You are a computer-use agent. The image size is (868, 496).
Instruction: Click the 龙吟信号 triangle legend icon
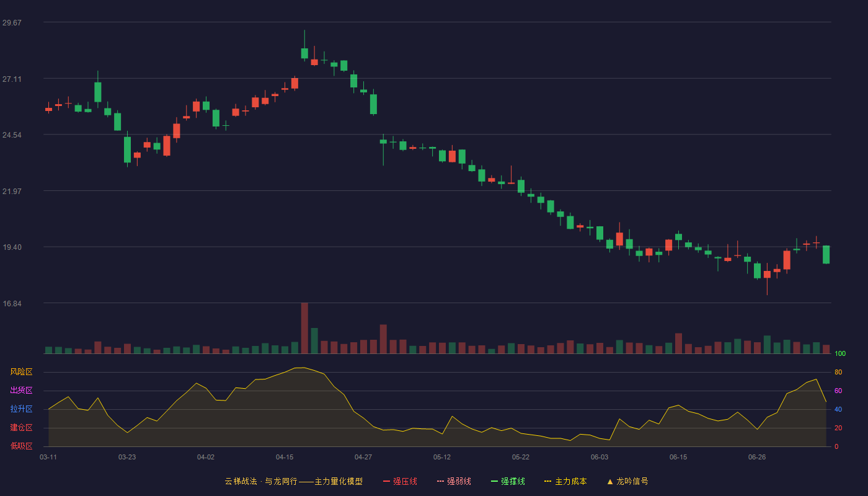point(610,481)
